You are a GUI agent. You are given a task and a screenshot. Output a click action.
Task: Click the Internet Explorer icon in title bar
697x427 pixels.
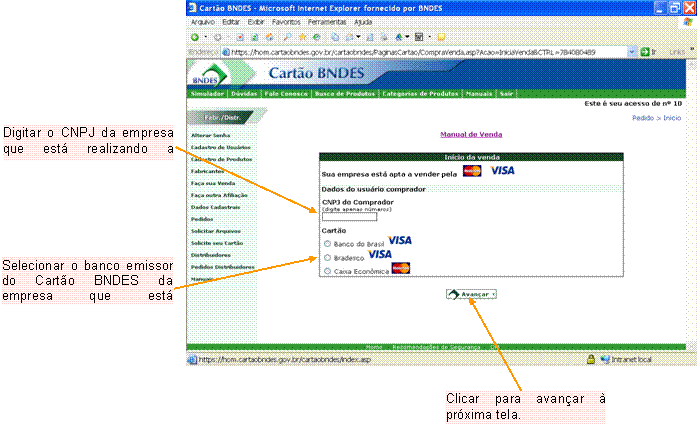[192, 8]
